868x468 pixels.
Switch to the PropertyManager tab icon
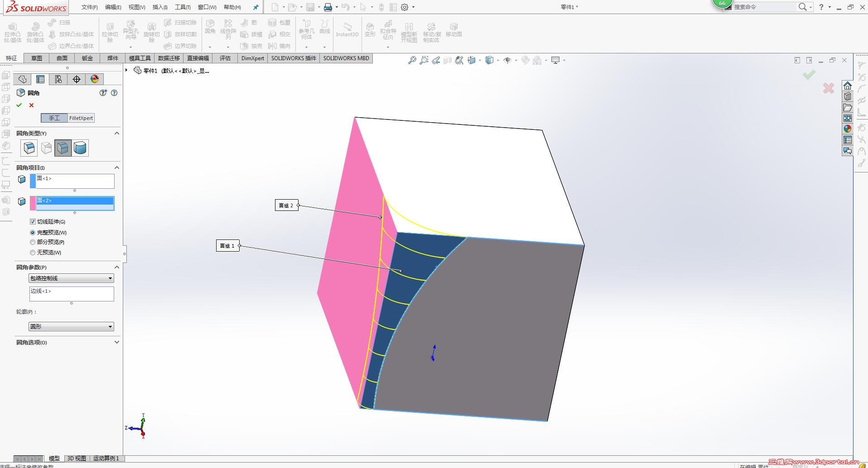40,79
